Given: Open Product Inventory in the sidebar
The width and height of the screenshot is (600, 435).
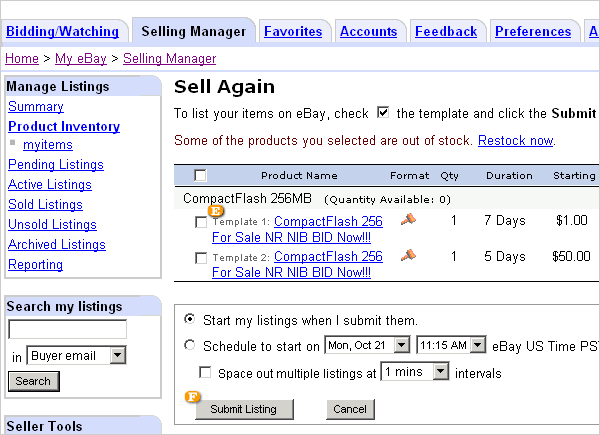Looking at the screenshot, I should 64,126.
